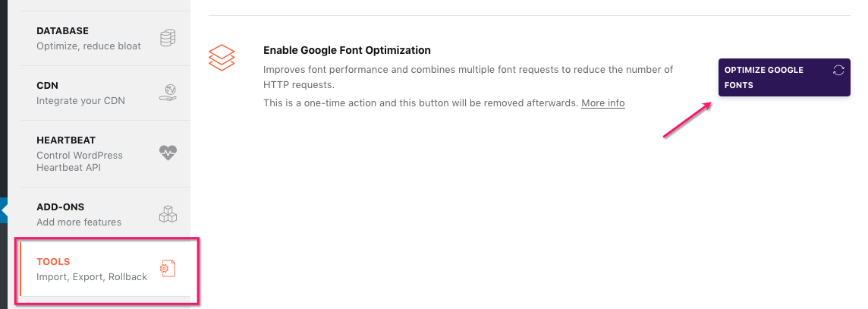
Task: Click the "Optimize, reduce bloat" subtitle
Action: coord(89,46)
